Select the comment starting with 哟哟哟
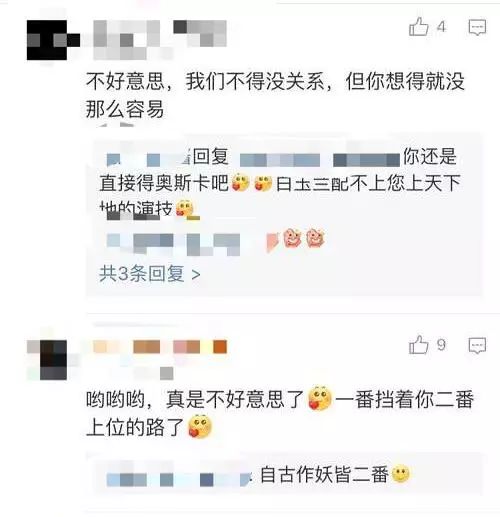 (280, 413)
